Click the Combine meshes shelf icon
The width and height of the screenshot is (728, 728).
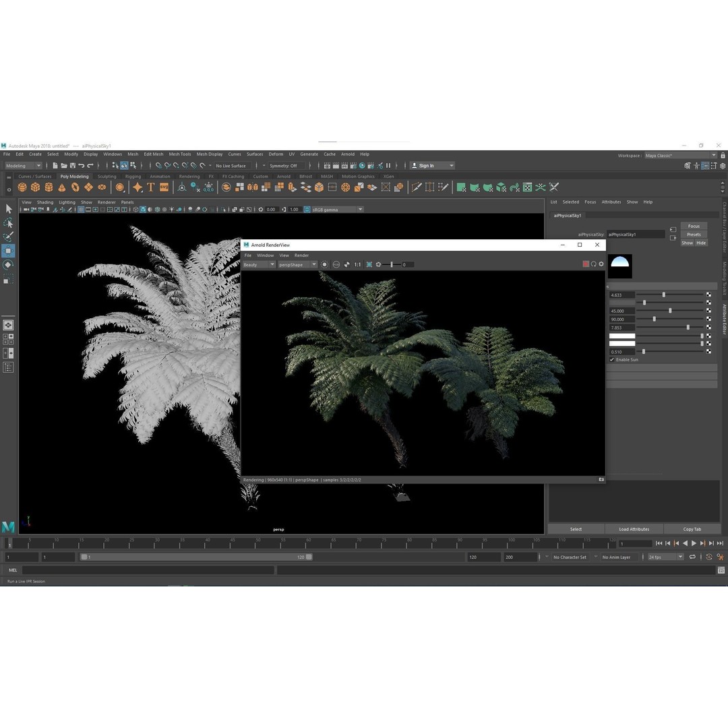coord(226,187)
